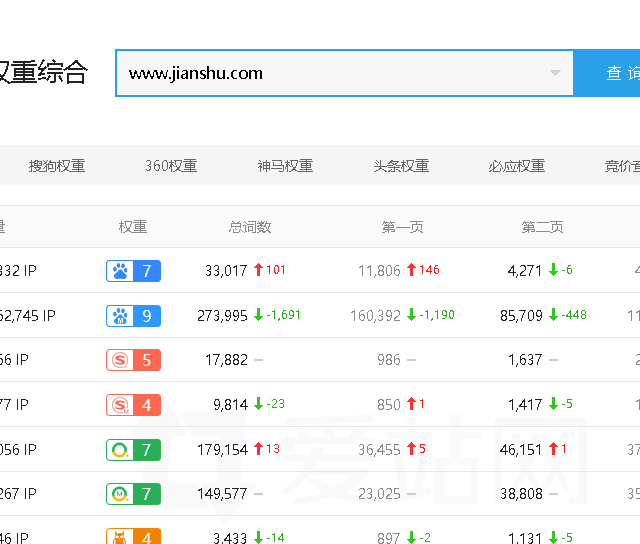Open the domain input dropdown arrow

pos(555,73)
